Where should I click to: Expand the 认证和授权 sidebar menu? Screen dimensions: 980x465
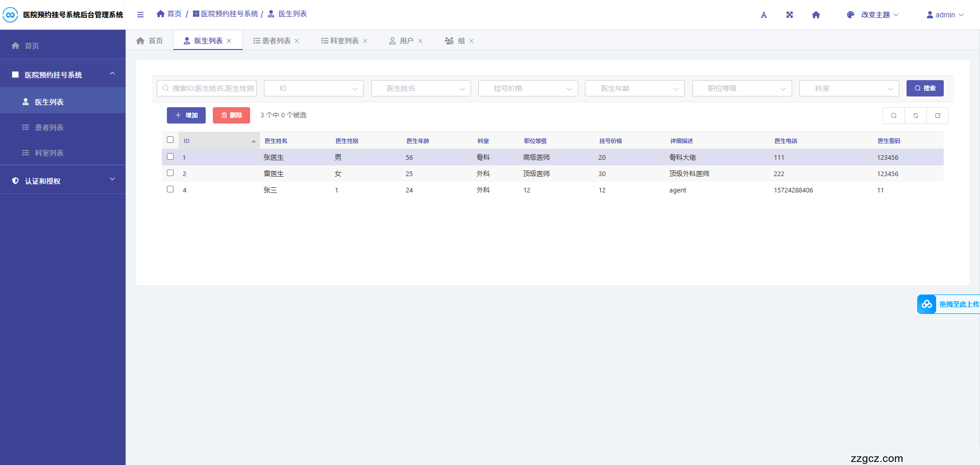point(63,181)
